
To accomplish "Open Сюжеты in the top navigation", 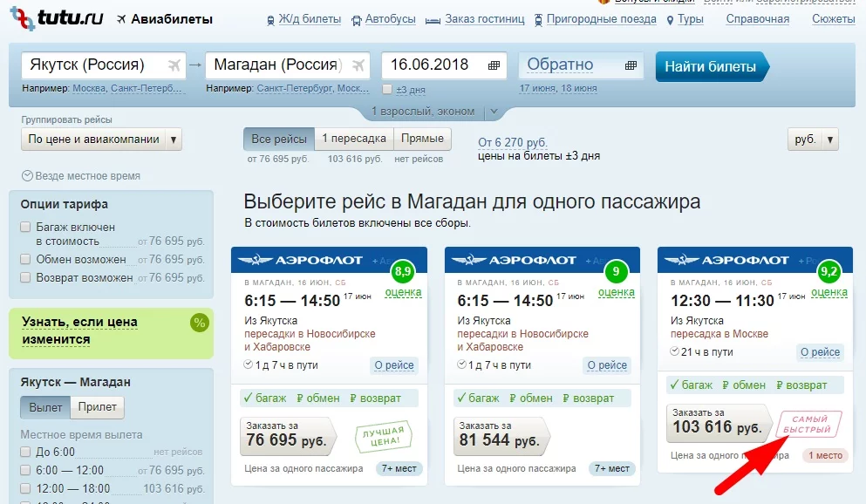I will [x=834, y=19].
